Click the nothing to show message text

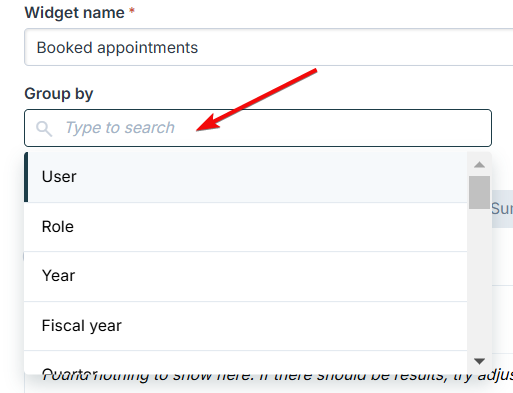277,376
